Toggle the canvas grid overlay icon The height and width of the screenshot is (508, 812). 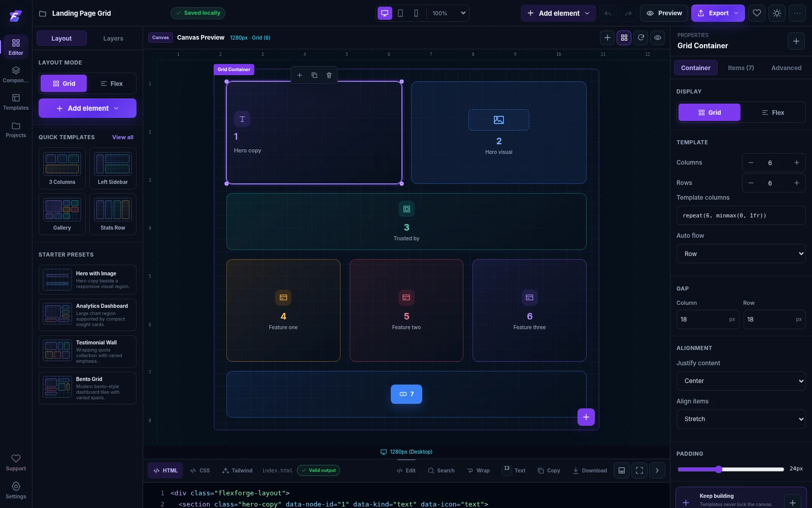(624, 38)
